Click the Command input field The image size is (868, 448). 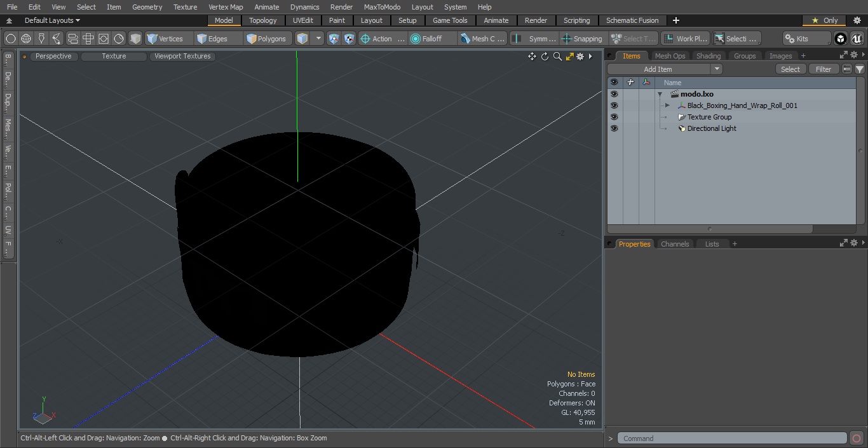tap(732, 438)
